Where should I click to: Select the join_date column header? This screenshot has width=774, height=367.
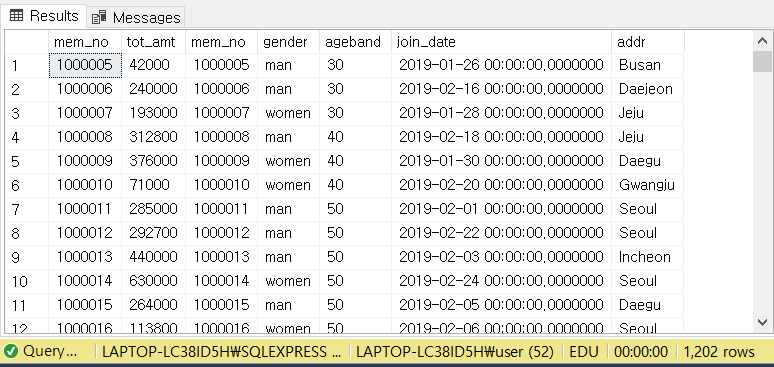click(502, 42)
